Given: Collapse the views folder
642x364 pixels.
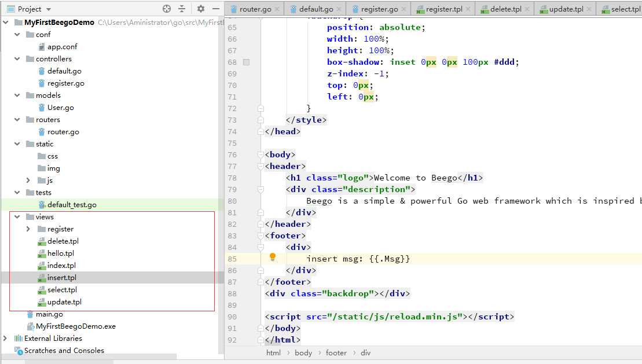Looking at the screenshot, I should click(x=17, y=216).
